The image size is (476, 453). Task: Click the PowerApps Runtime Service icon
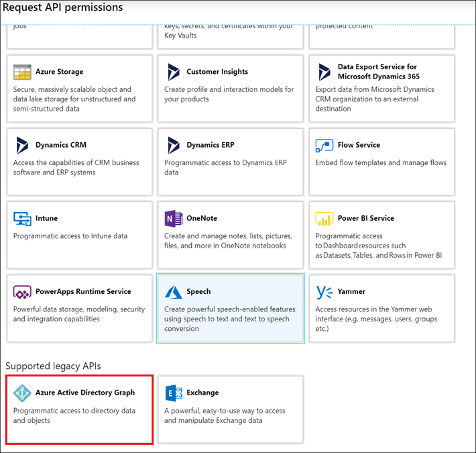[x=22, y=292]
